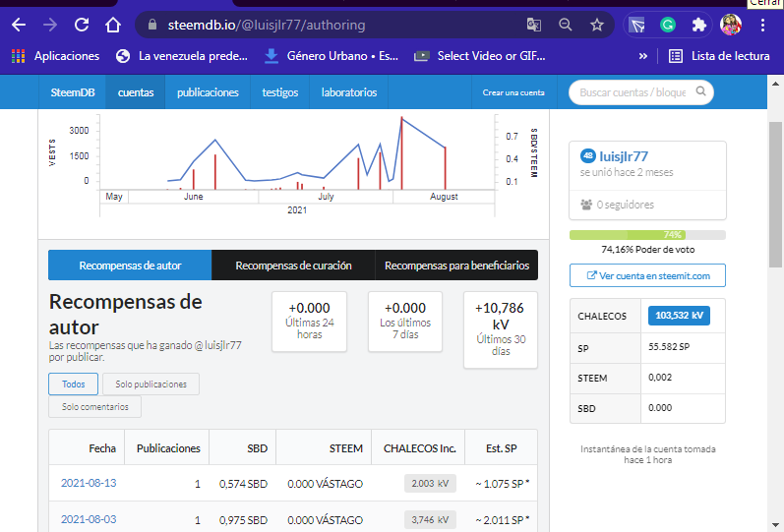Screen dimensions: 784x532
Task: Open the laboratorios nav tab
Action: (x=349, y=92)
